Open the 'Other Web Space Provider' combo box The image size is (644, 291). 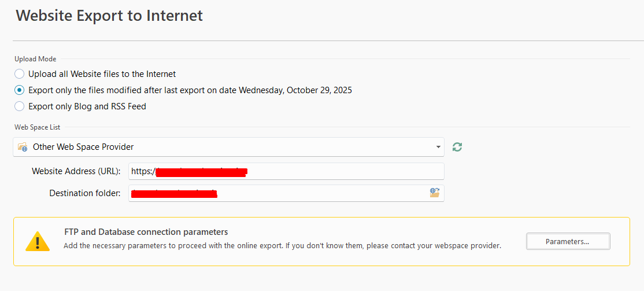click(228, 147)
